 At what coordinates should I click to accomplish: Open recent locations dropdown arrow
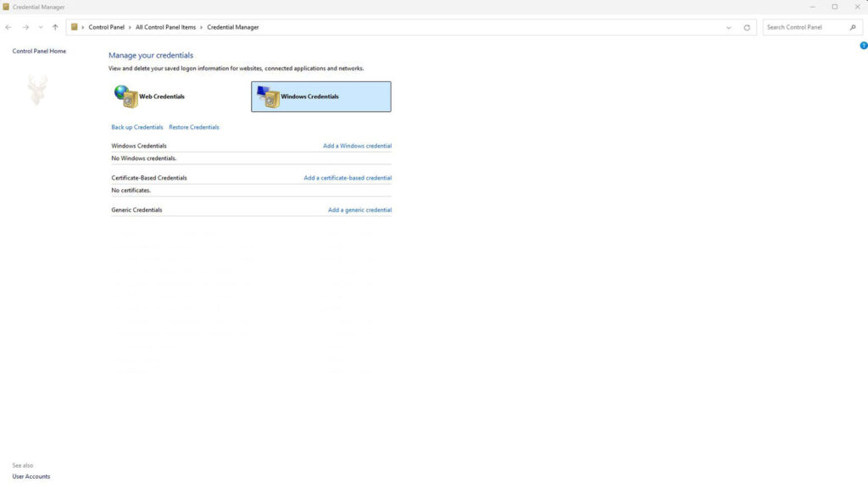pyautogui.click(x=41, y=27)
